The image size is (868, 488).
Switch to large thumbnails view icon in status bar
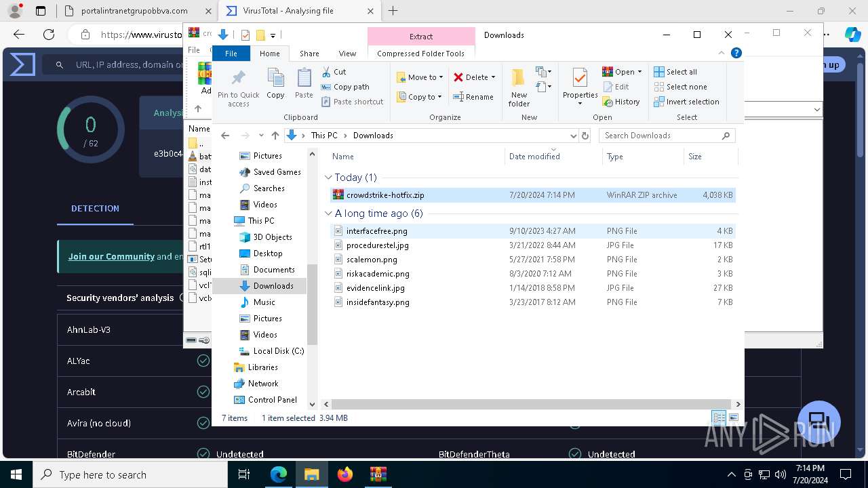(x=733, y=418)
